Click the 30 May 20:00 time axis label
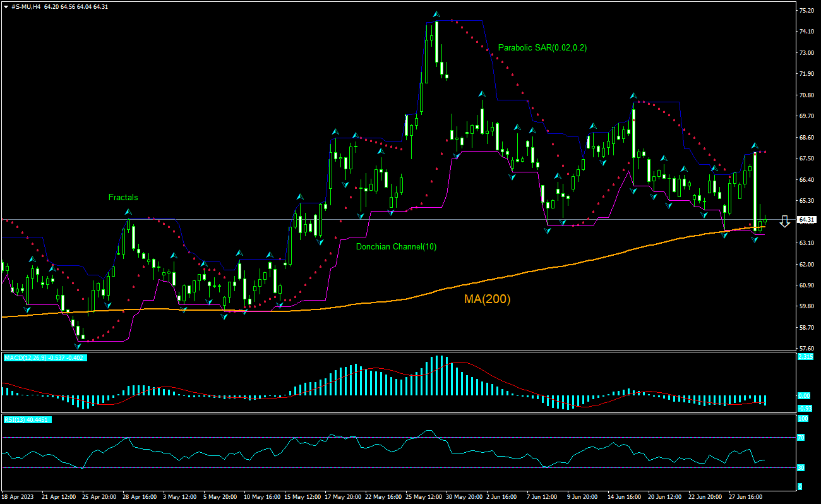The width and height of the screenshot is (821, 504). point(464,497)
